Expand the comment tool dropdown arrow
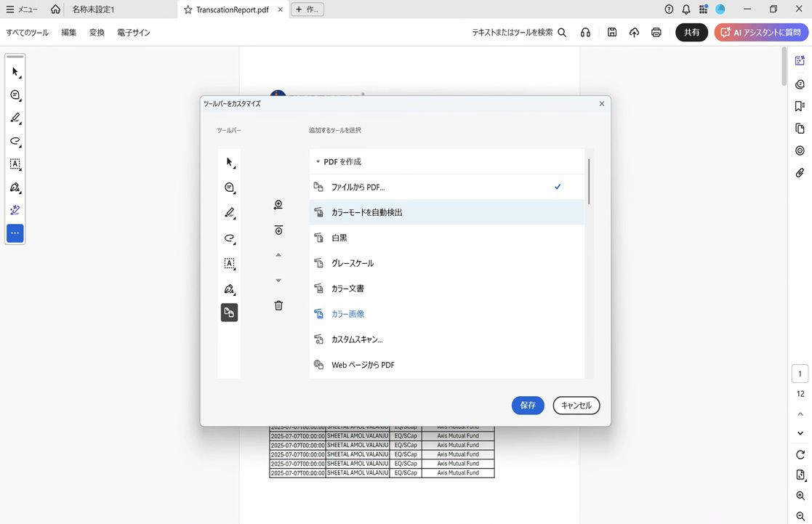Image resolution: width=812 pixels, height=524 pixels. [x=21, y=102]
